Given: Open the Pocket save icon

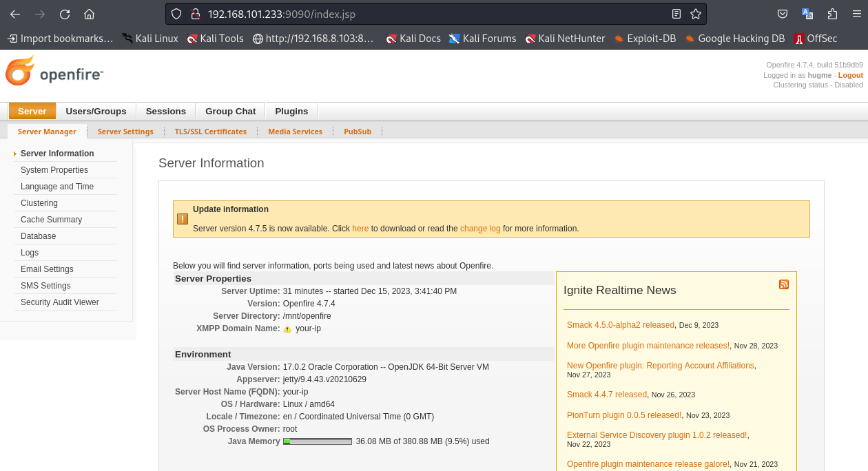Looking at the screenshot, I should [783, 14].
